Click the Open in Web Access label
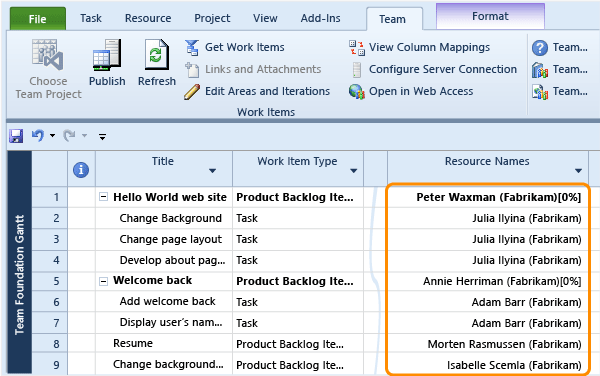This screenshot has height=376, width=600. pyautogui.click(x=421, y=91)
